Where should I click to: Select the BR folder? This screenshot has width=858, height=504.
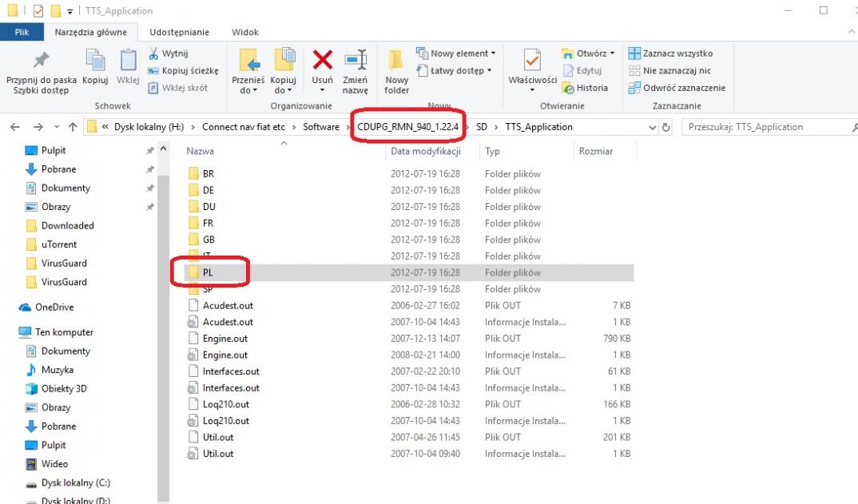tap(208, 174)
